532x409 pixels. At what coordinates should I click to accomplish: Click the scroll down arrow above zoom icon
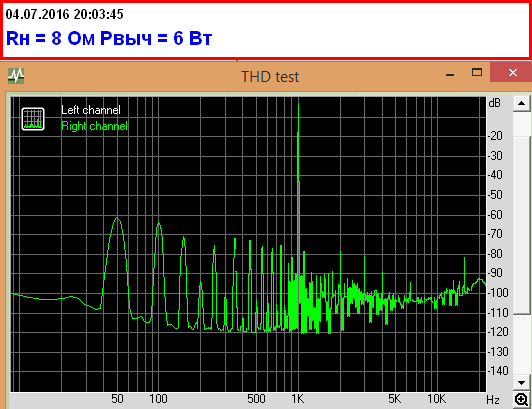521,383
